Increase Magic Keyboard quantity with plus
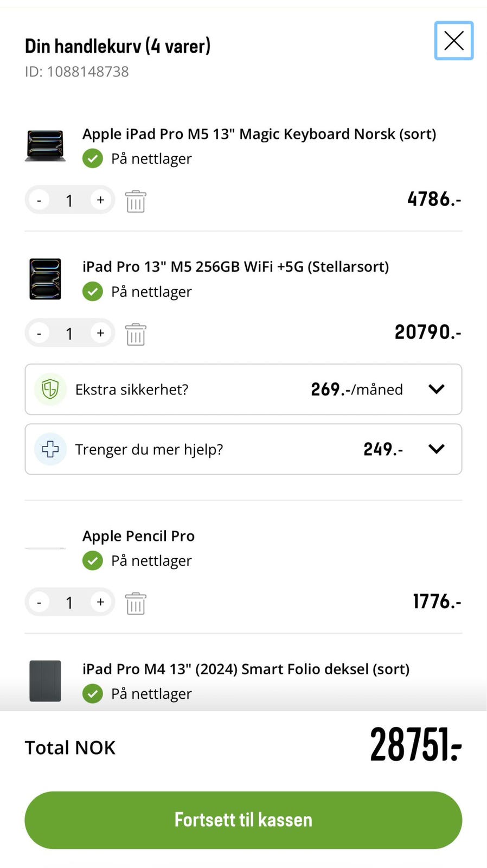Viewport: 487px width, 868px height. tap(100, 200)
